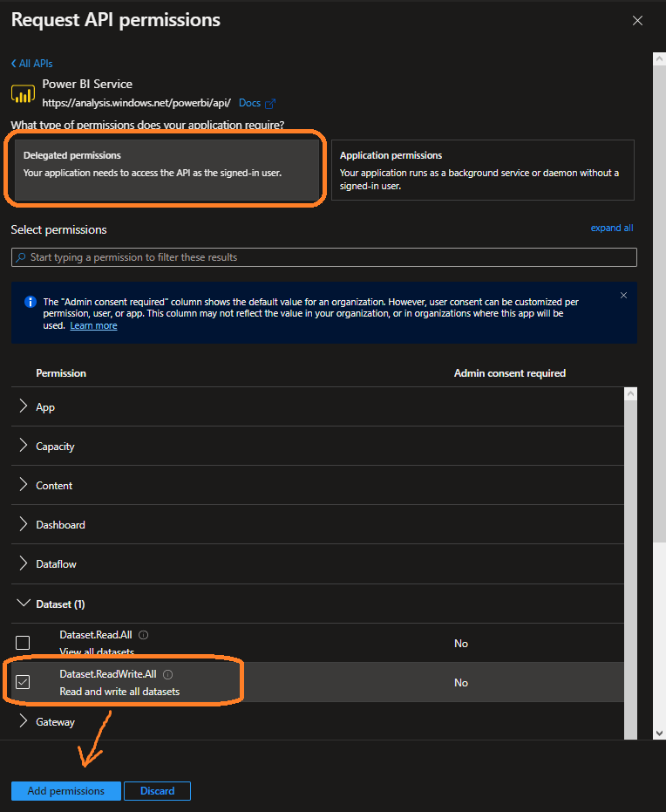Dismiss the admin consent info banner
Screen dimensions: 666x812
(x=623, y=296)
